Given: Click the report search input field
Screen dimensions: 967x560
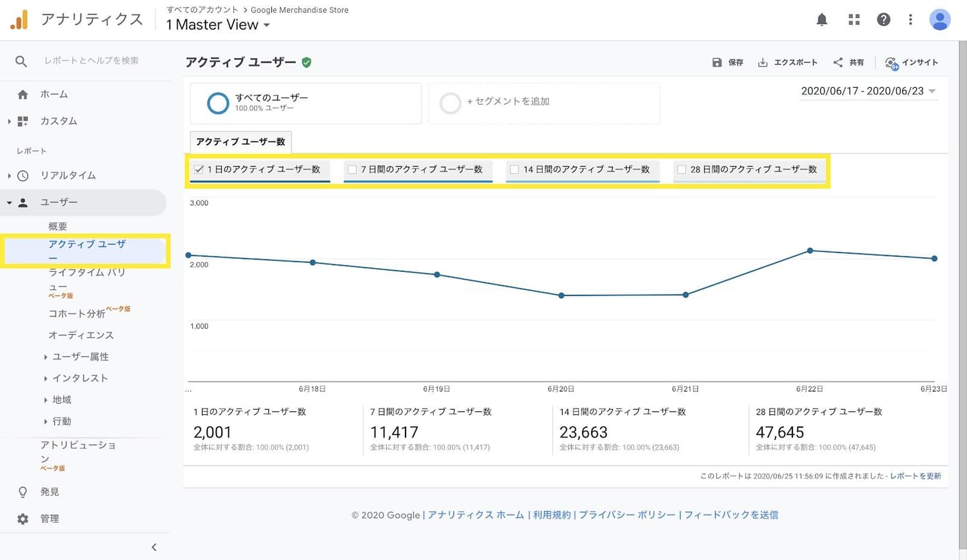Looking at the screenshot, I should pyautogui.click(x=92, y=61).
